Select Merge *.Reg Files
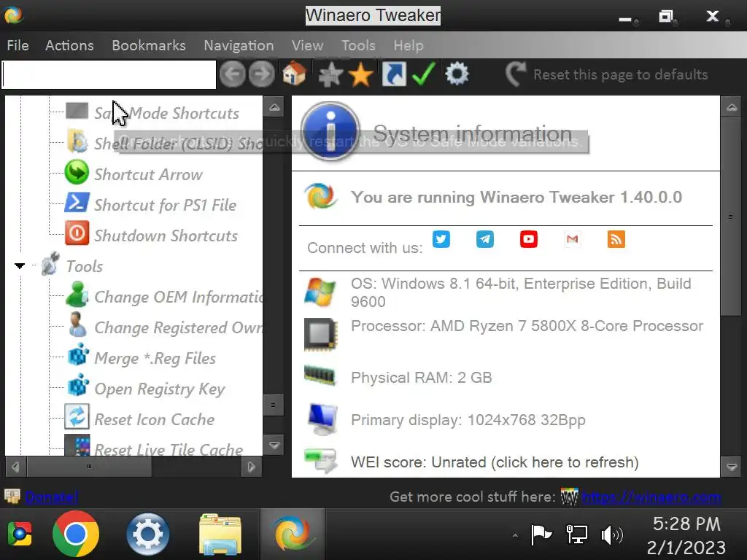This screenshot has height=560, width=747. point(155,358)
